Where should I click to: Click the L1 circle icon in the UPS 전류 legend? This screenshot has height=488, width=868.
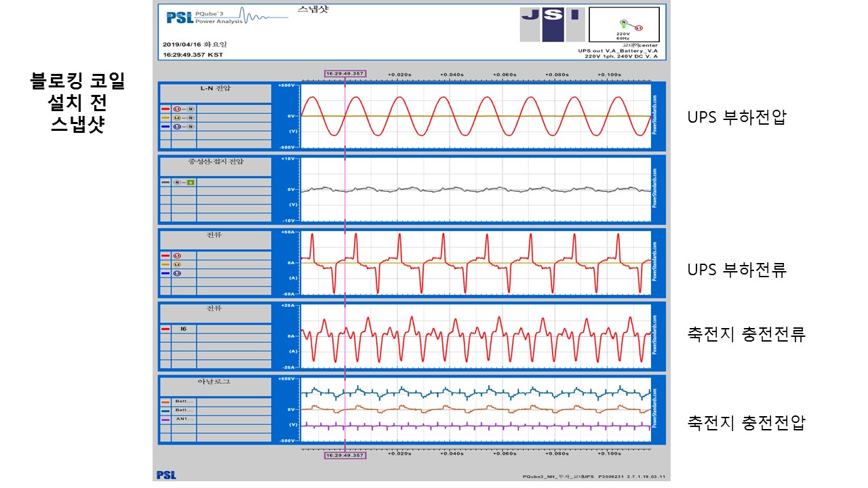click(178, 256)
